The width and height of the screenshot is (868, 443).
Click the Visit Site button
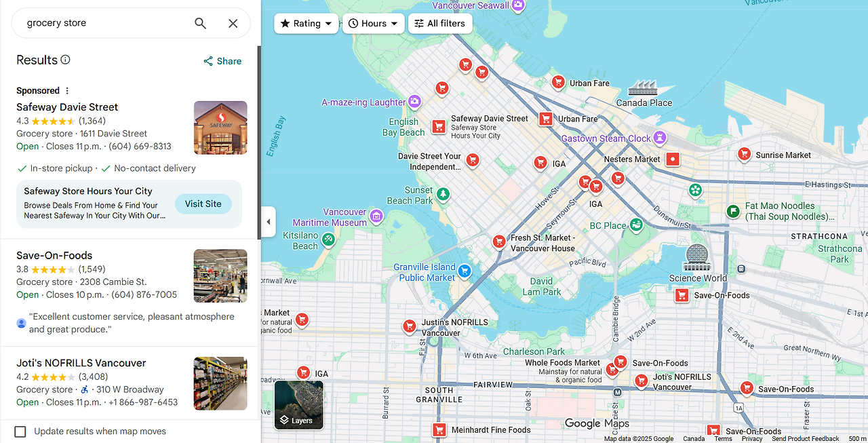point(203,204)
